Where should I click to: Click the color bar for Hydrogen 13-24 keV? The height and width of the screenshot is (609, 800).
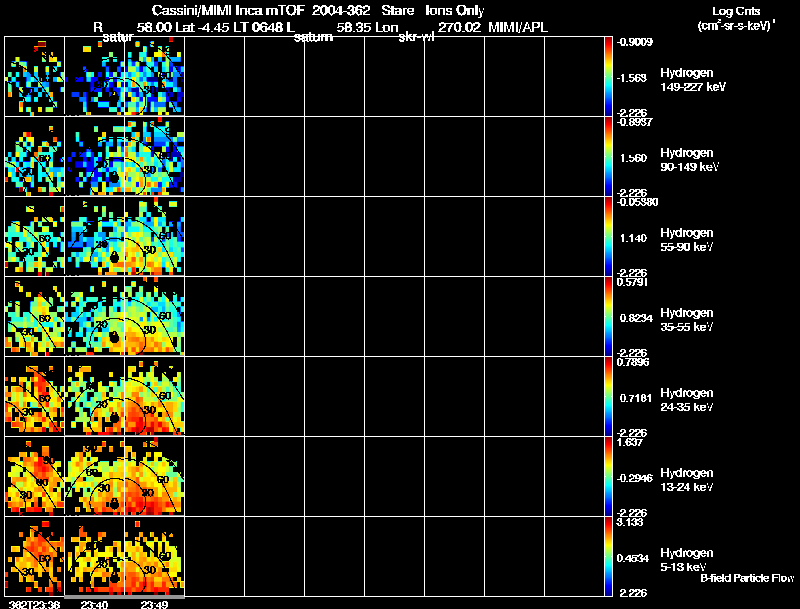[x=608, y=476]
